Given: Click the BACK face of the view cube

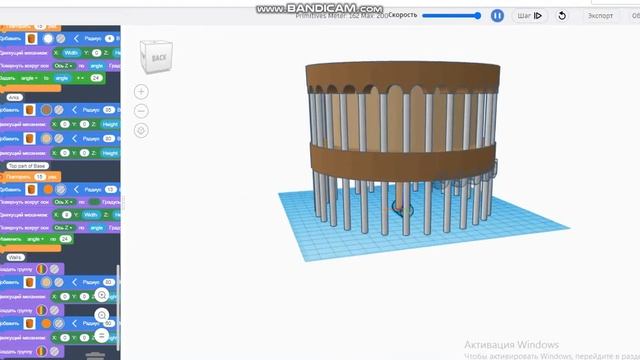Looking at the screenshot, I should [x=158, y=58].
